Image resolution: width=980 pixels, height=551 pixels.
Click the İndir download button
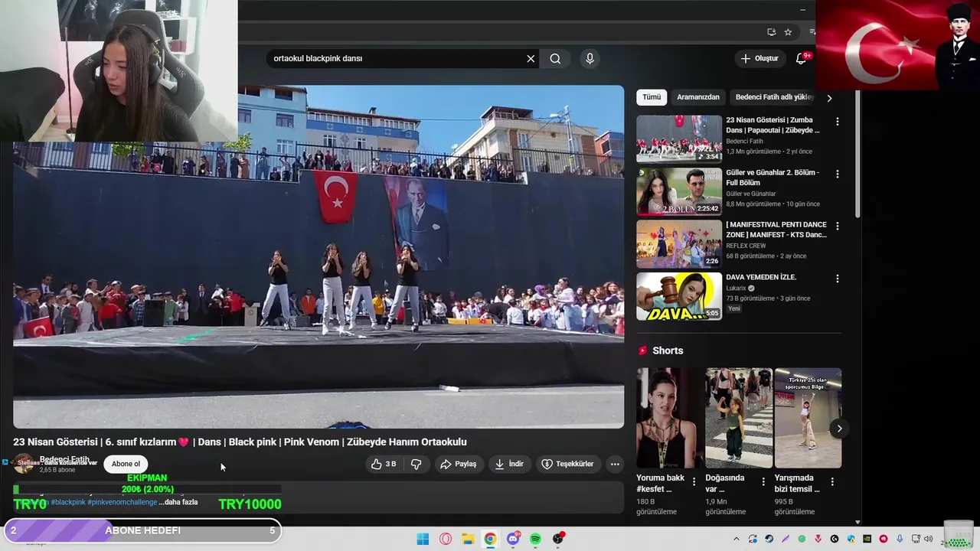pos(509,464)
